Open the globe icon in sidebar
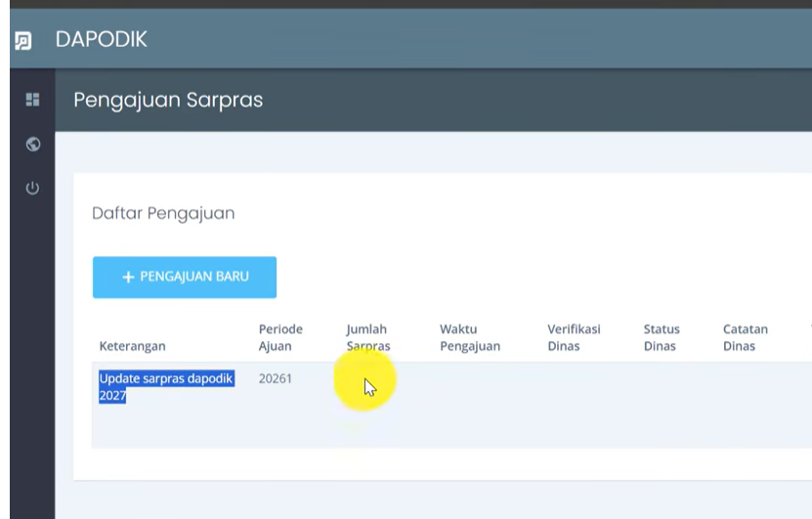812x519 pixels. click(33, 144)
